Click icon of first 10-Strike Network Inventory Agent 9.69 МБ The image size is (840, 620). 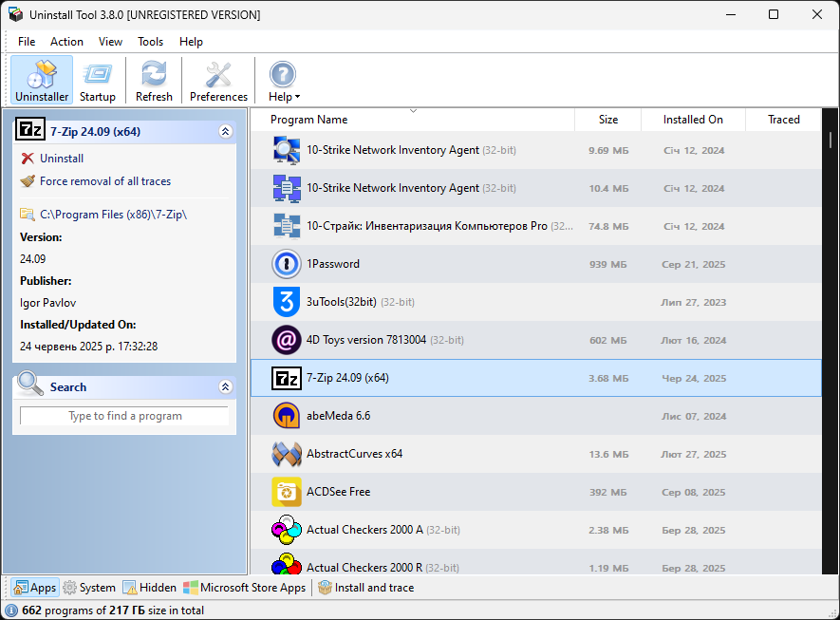coord(286,150)
